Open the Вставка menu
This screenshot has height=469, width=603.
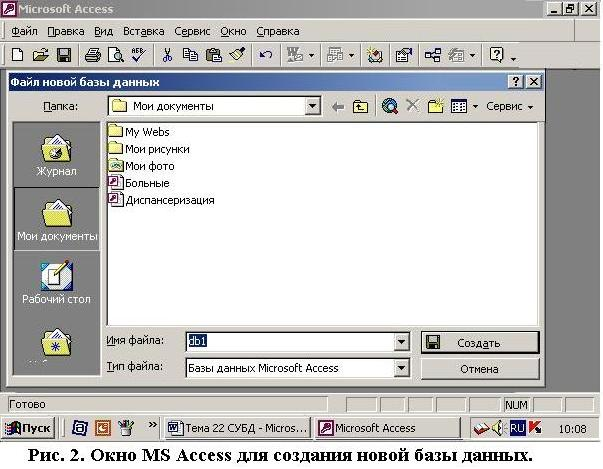coord(143,31)
